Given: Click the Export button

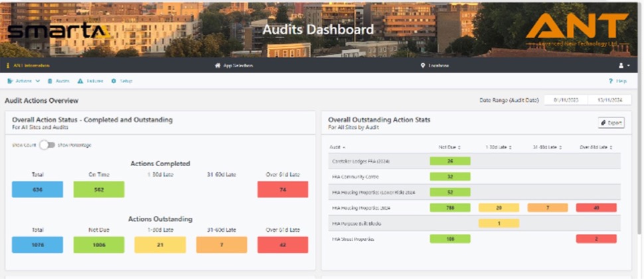Looking at the screenshot, I should coord(611,123).
